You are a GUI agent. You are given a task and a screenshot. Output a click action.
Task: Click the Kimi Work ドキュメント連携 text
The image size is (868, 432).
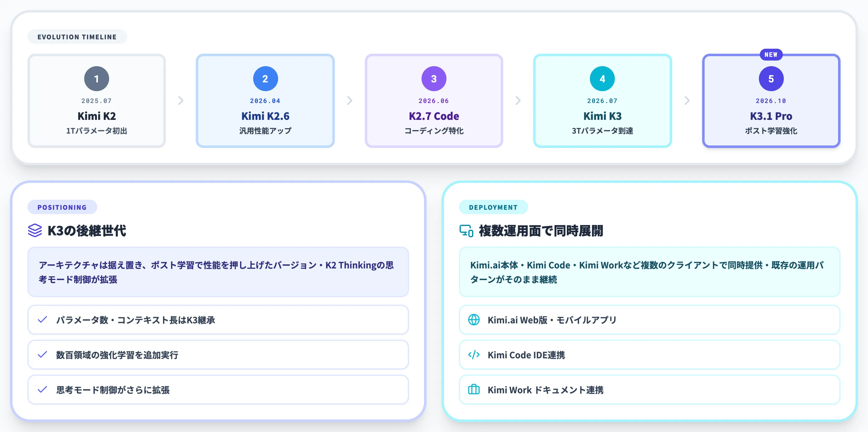pos(546,390)
